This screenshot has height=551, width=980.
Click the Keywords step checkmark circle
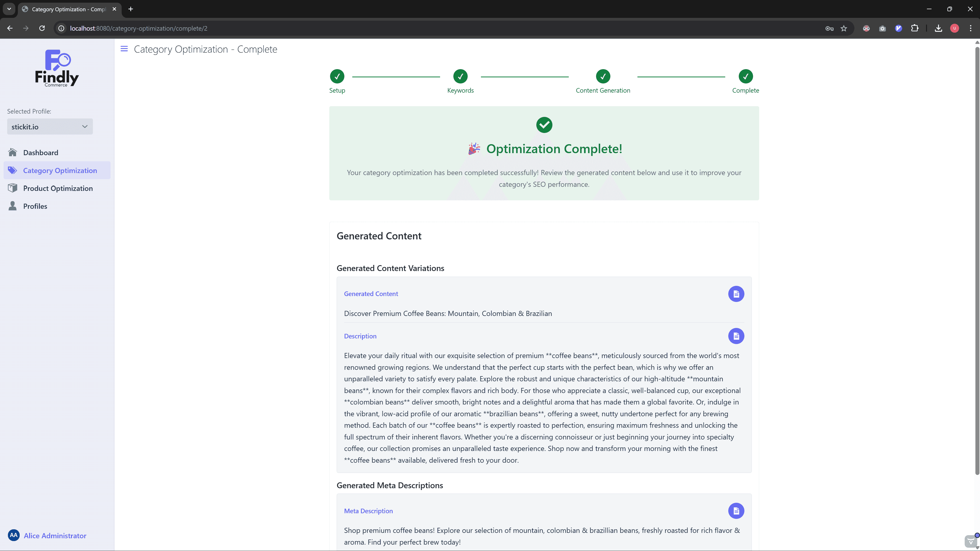coord(460,76)
